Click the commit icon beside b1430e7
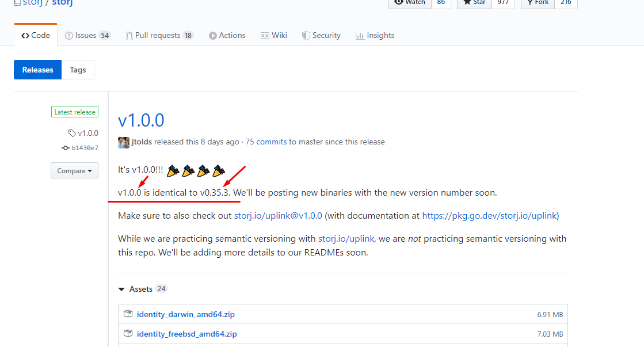The height and width of the screenshot is (347, 644). pos(66,148)
